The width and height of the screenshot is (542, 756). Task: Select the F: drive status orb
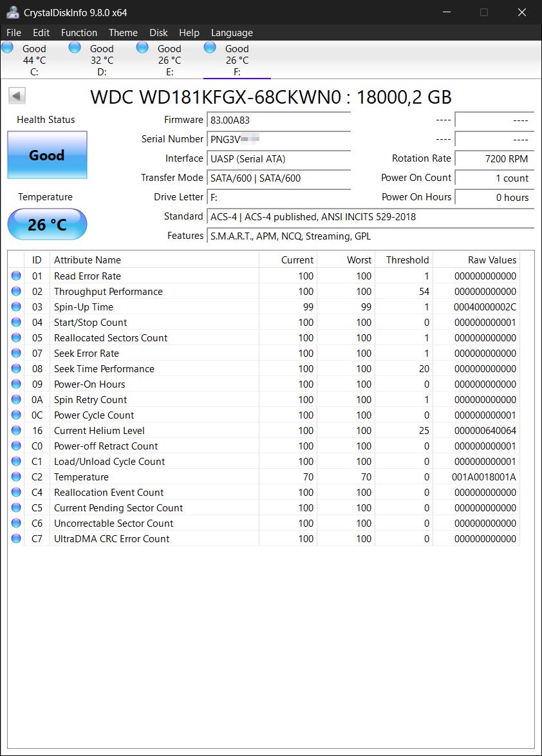(x=210, y=47)
